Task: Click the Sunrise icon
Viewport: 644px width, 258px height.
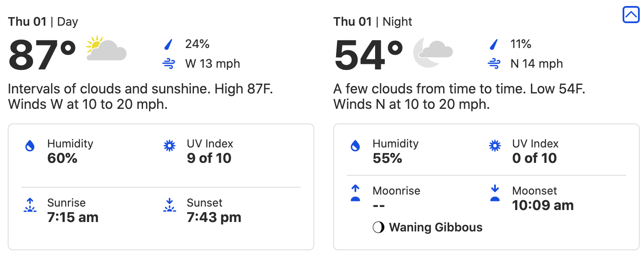Action: coord(30,206)
